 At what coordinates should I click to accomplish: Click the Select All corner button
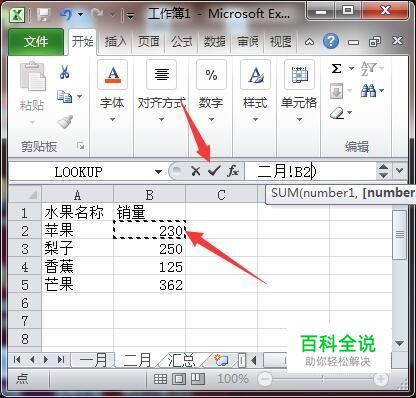click(x=25, y=195)
